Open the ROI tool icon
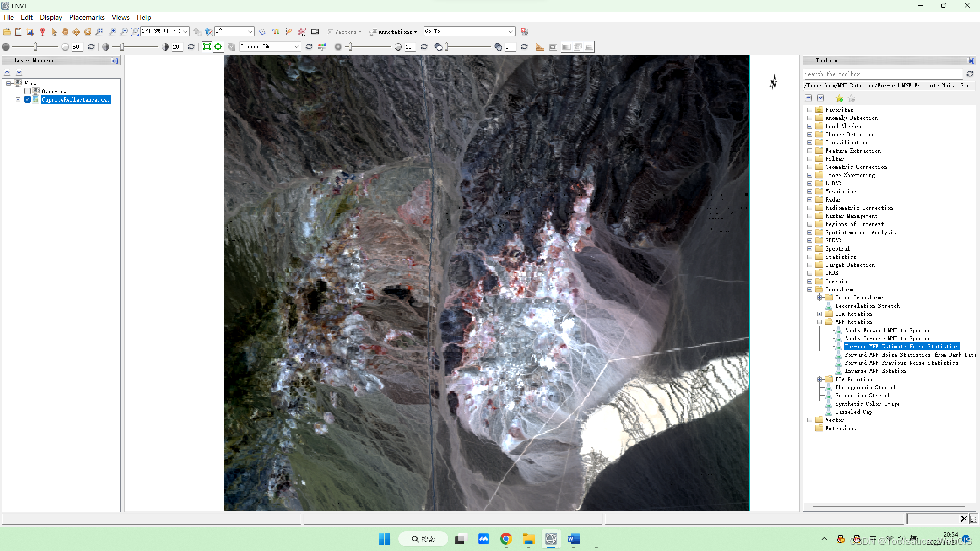Image resolution: width=980 pixels, height=551 pixels. [302, 32]
